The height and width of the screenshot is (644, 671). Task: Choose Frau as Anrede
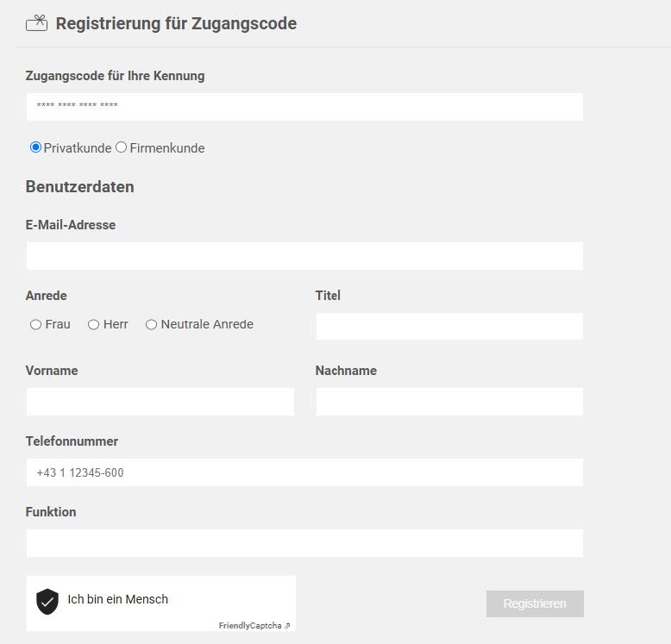[35, 325]
